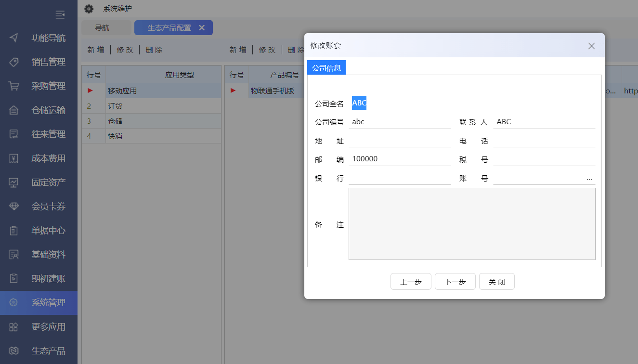
Task: Click the 联系人 input field
Action: [x=544, y=122]
